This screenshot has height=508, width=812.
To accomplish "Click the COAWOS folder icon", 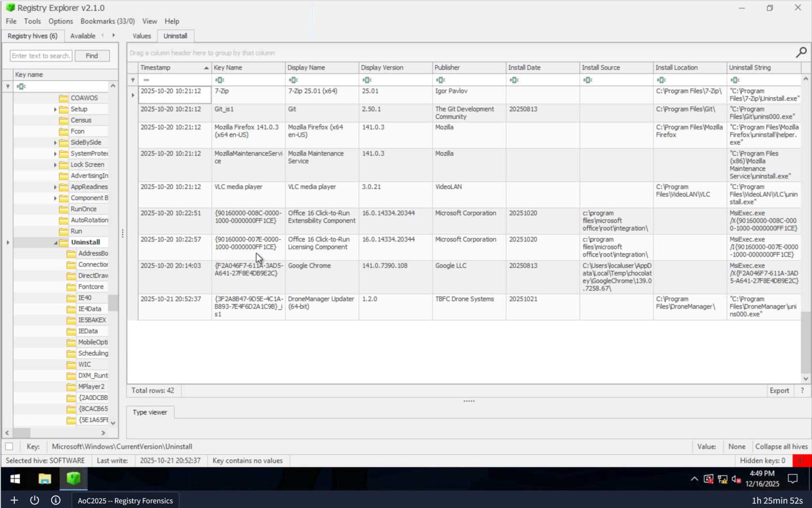I will pyautogui.click(x=63, y=98).
